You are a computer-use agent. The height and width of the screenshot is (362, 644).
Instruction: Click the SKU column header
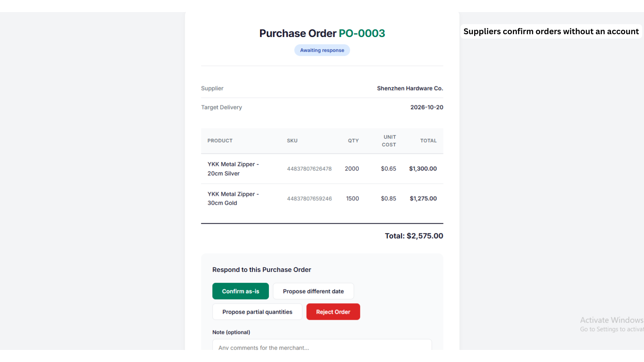[292, 141]
